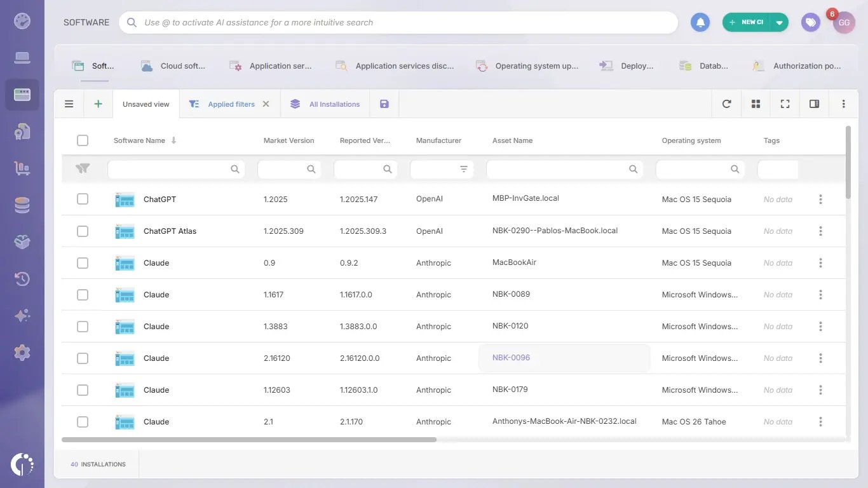
Task: Open the laptop assets icon in sidebar
Action: pos(22,58)
